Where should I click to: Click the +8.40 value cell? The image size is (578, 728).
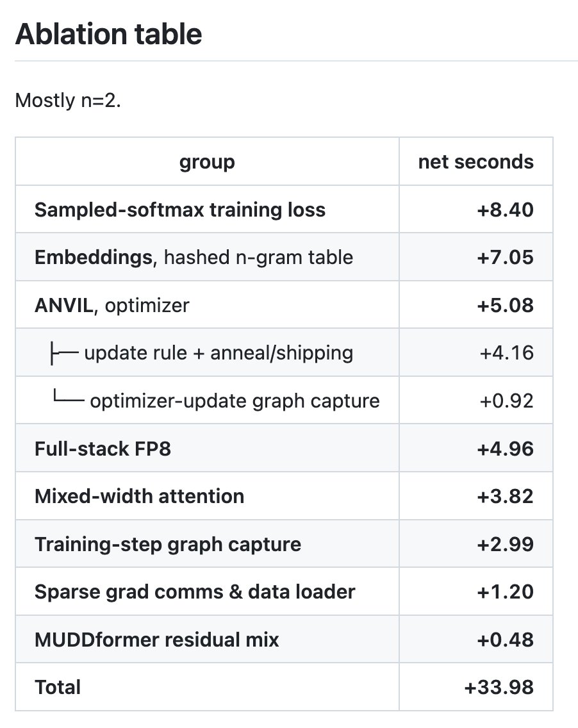[476, 210]
